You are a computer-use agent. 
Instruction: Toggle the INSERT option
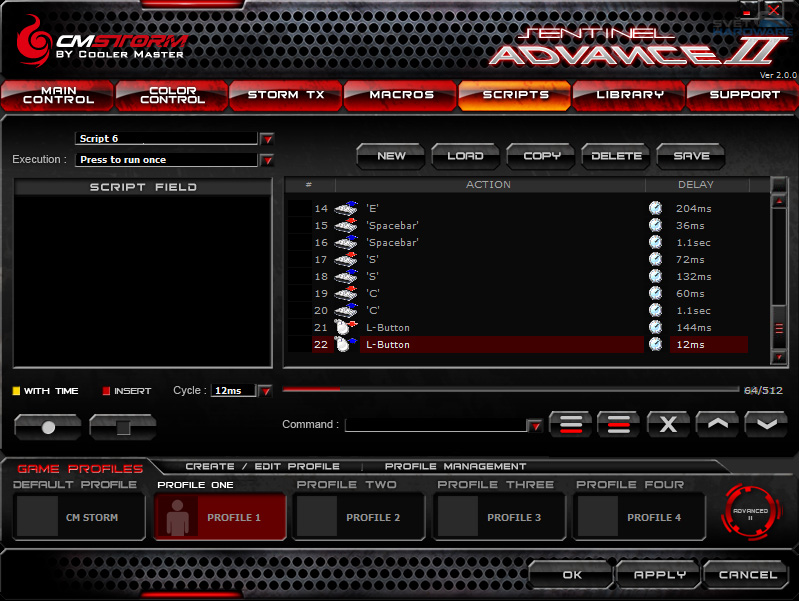pyautogui.click(x=106, y=391)
